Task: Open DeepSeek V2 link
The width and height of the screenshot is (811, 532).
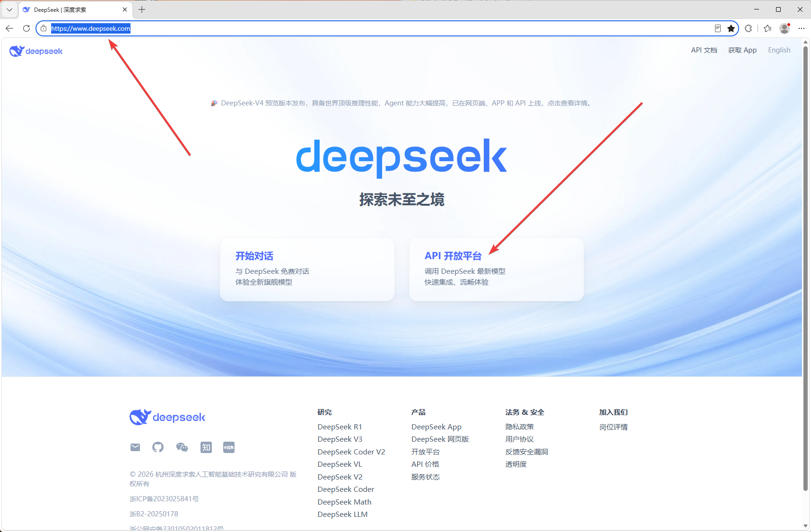Action: 340,477
